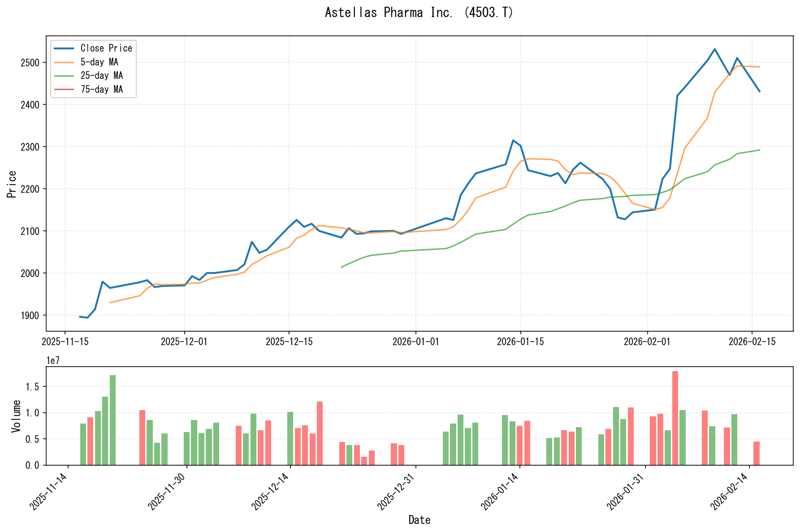Select the "Close Price" legend label

[106, 48]
